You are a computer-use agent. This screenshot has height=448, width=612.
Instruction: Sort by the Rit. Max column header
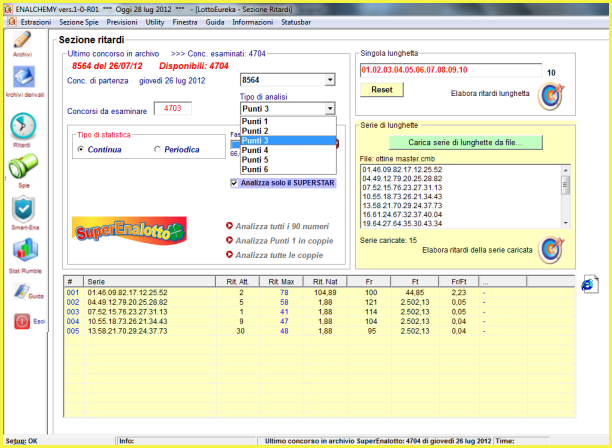(x=281, y=281)
